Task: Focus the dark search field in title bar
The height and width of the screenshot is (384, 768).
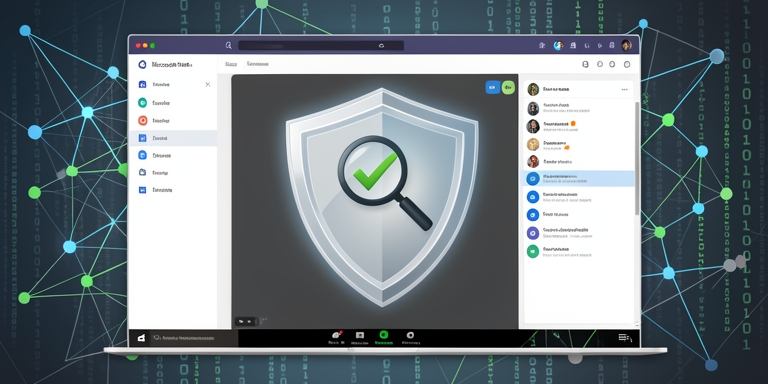Action: (x=321, y=46)
